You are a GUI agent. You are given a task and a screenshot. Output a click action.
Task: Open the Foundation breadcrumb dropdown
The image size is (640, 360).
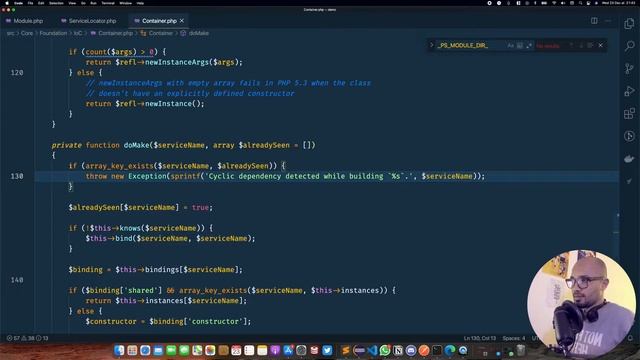[x=53, y=33]
